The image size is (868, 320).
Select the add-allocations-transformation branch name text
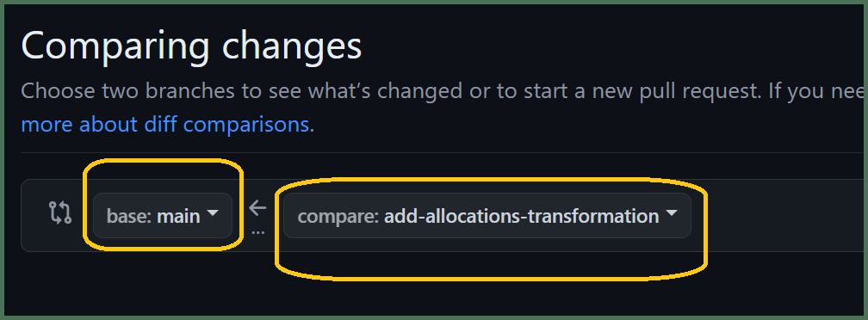[522, 216]
